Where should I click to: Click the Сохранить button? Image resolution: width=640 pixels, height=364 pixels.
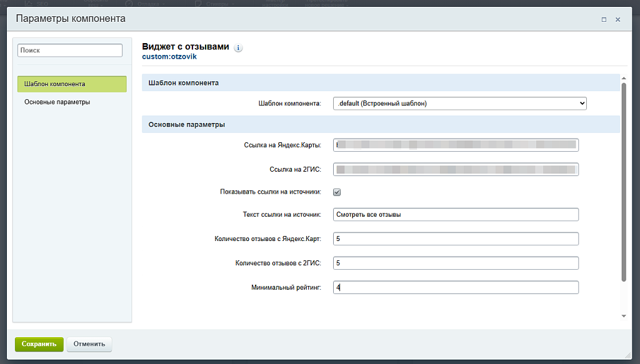click(x=39, y=344)
